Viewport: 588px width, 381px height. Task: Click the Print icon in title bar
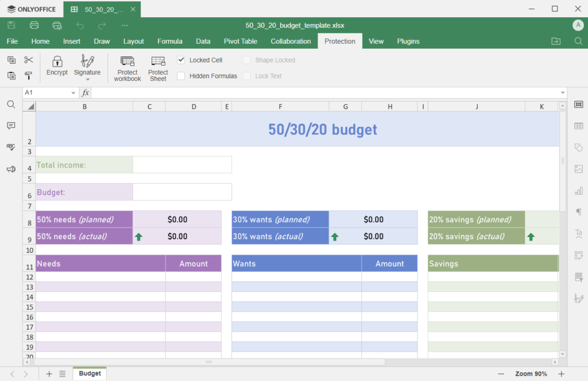(34, 25)
